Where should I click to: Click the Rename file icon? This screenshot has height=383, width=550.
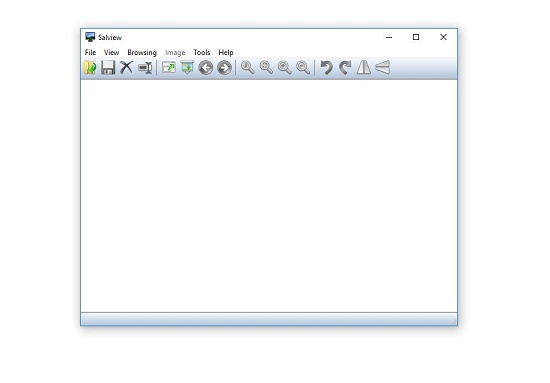tap(145, 68)
